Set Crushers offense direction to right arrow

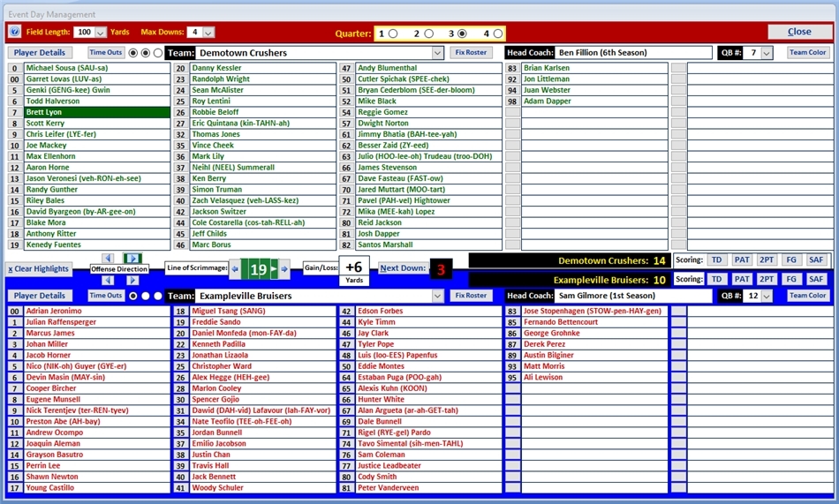point(132,258)
